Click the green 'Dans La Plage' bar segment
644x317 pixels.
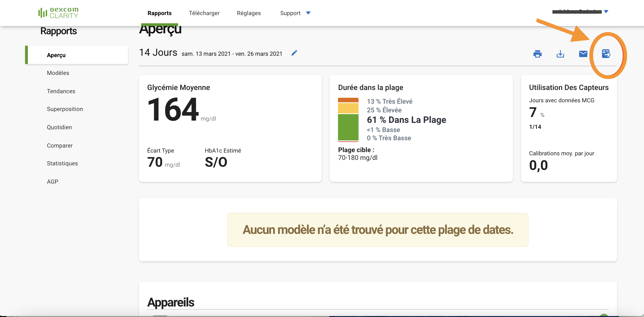coord(348,127)
